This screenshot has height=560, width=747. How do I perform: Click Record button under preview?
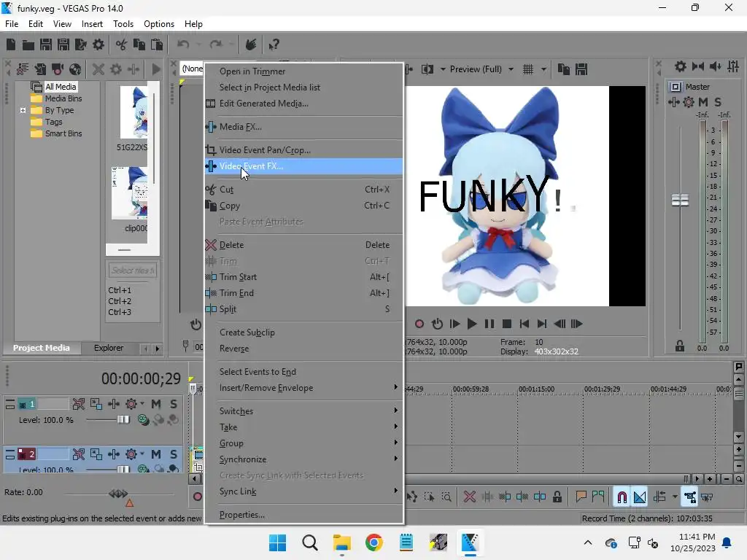coord(419,324)
